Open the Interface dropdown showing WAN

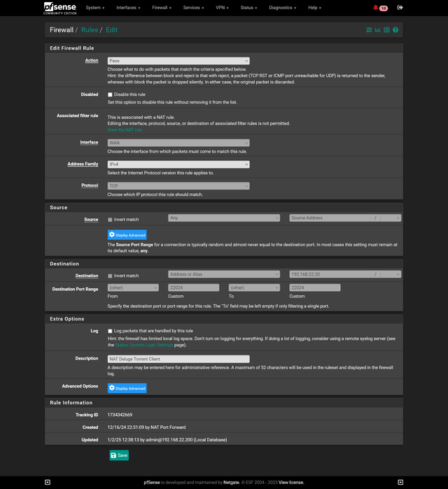[178, 143]
